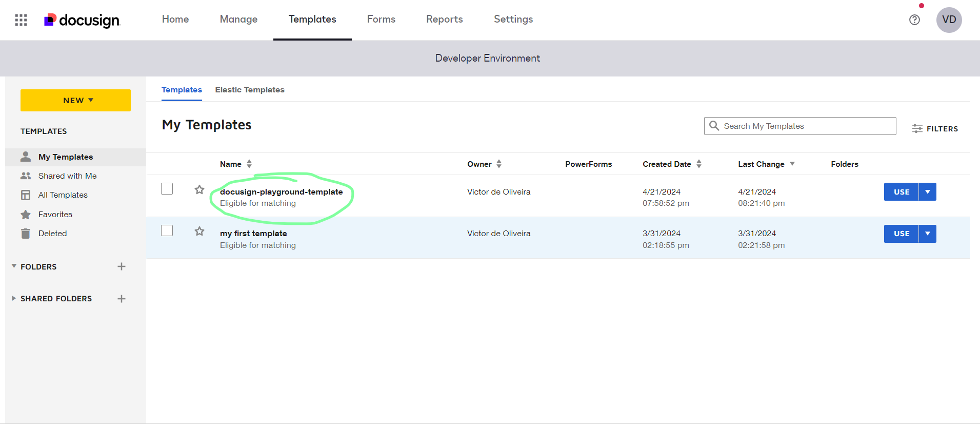
Task: Select the docusign-playground-template checkbox
Action: [x=167, y=189]
